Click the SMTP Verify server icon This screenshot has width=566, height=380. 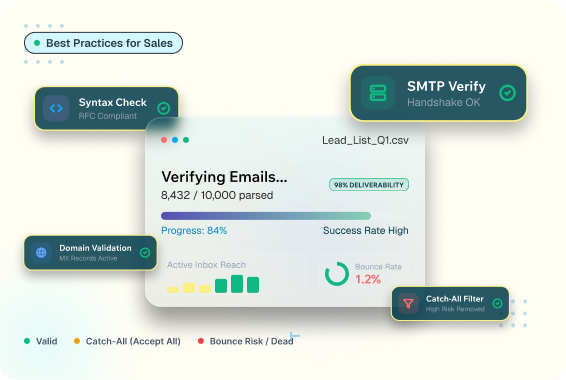click(x=378, y=93)
